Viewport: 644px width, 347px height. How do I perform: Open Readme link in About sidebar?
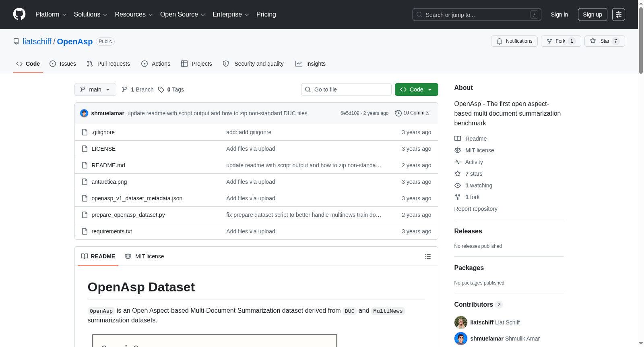click(x=471, y=139)
